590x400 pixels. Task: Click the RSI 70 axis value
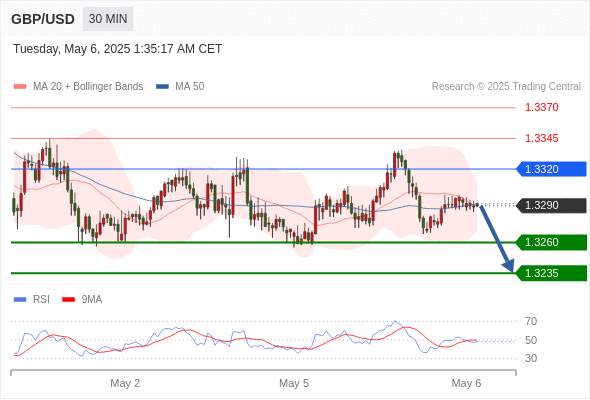pyautogui.click(x=531, y=321)
